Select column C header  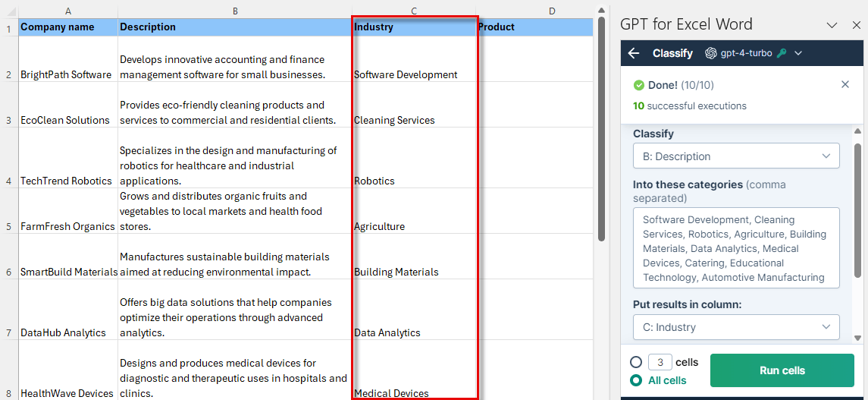414,11
